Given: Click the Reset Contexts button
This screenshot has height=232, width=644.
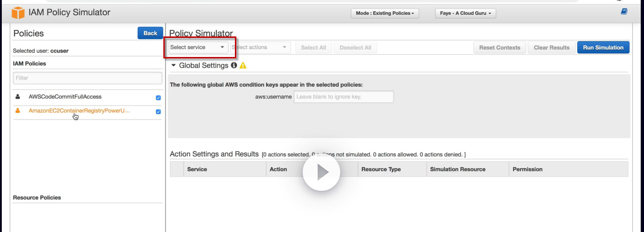Looking at the screenshot, I should click(500, 48).
